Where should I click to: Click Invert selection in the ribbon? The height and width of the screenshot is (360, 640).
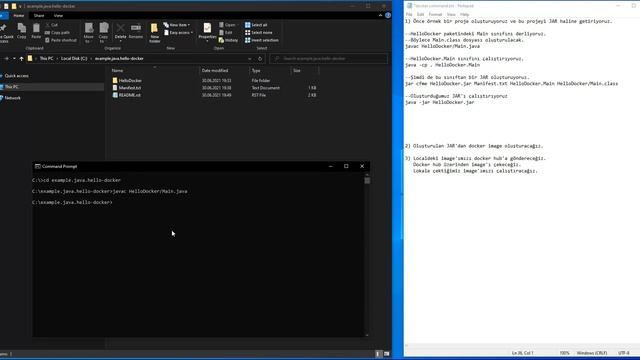262,40
